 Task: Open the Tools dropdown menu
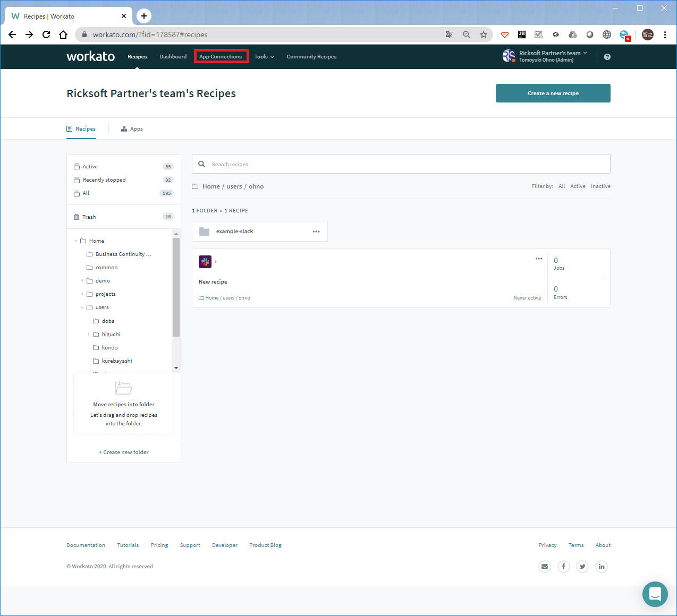[x=264, y=57]
